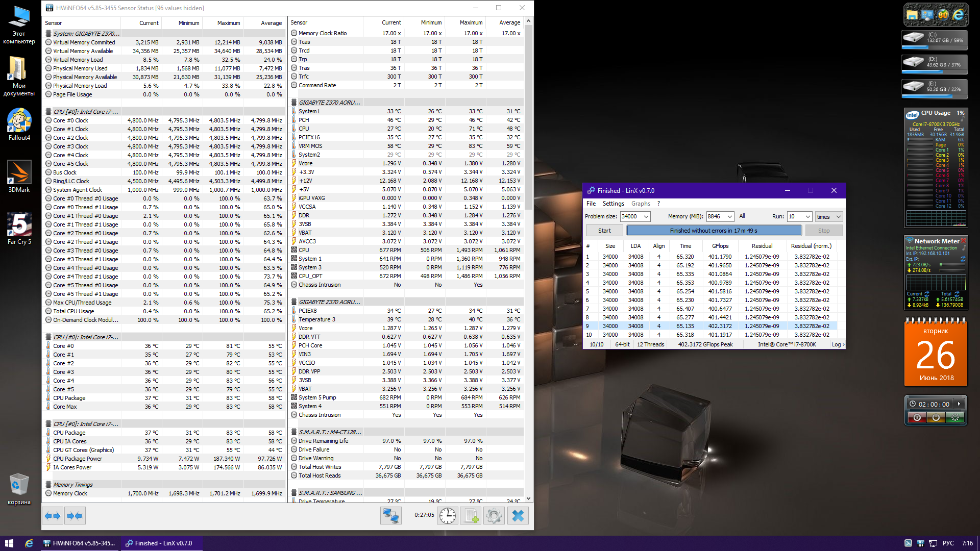Click the collapse columns arrows button in HWiNFO
Image resolution: width=980 pixels, height=551 pixels.
tap(75, 516)
